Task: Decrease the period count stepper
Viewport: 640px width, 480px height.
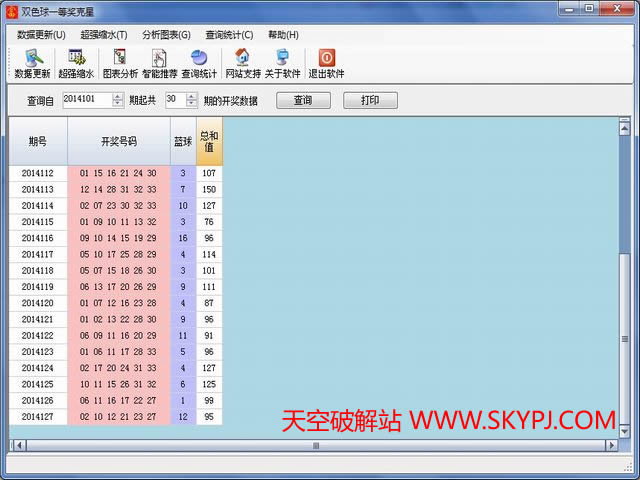Action: [191, 104]
